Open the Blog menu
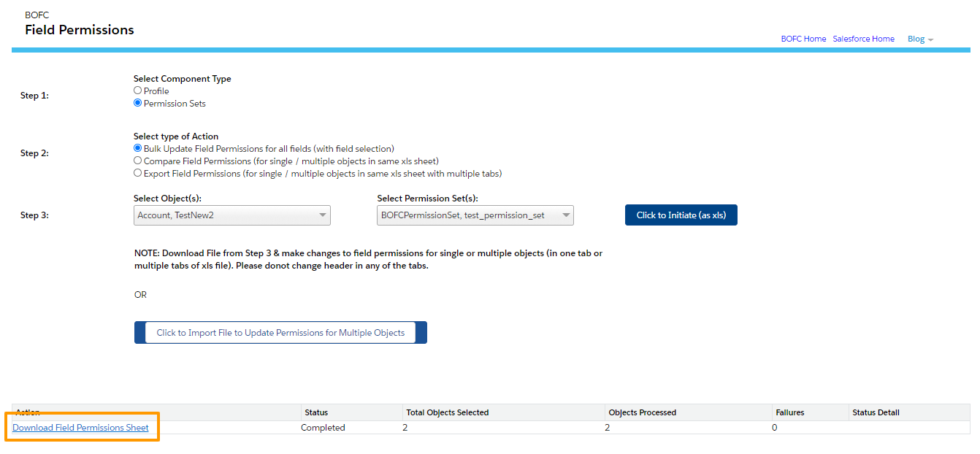 (920, 39)
